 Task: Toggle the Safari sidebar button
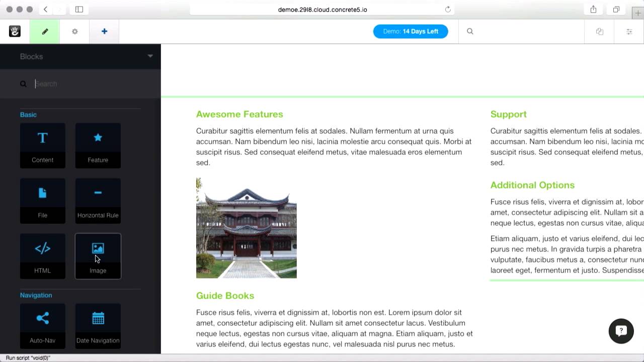click(79, 9)
